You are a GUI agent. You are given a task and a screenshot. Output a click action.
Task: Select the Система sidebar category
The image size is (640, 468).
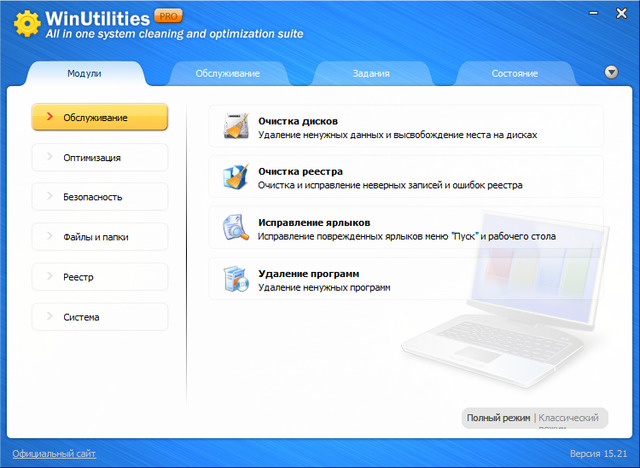[x=99, y=317]
